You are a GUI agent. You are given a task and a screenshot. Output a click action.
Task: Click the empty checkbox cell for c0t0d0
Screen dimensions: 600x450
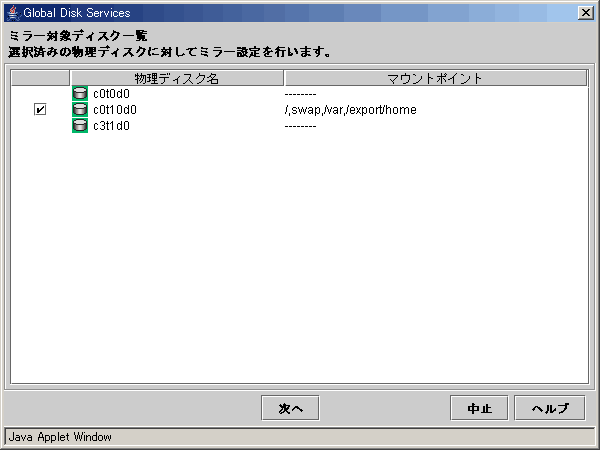40,94
